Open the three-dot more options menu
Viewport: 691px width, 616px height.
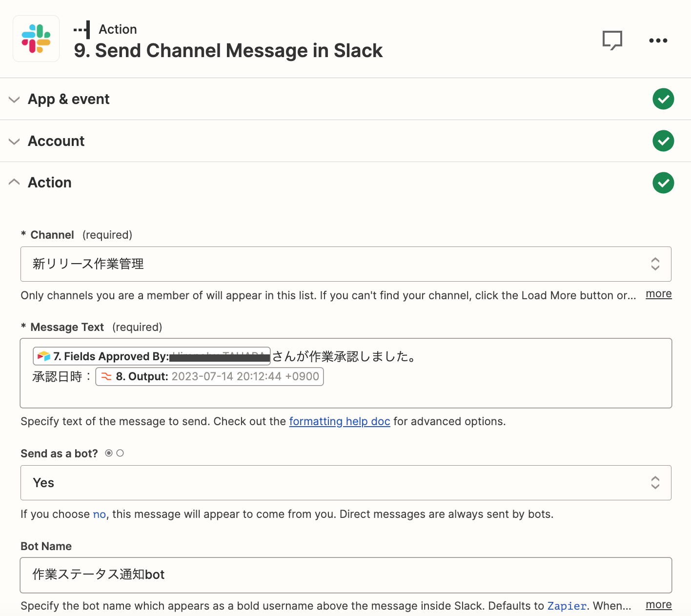tap(658, 41)
